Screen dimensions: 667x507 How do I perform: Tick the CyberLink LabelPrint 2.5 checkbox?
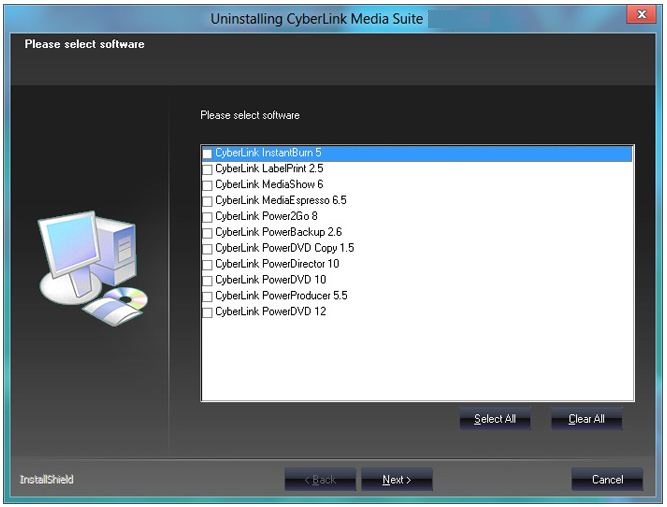(x=207, y=170)
